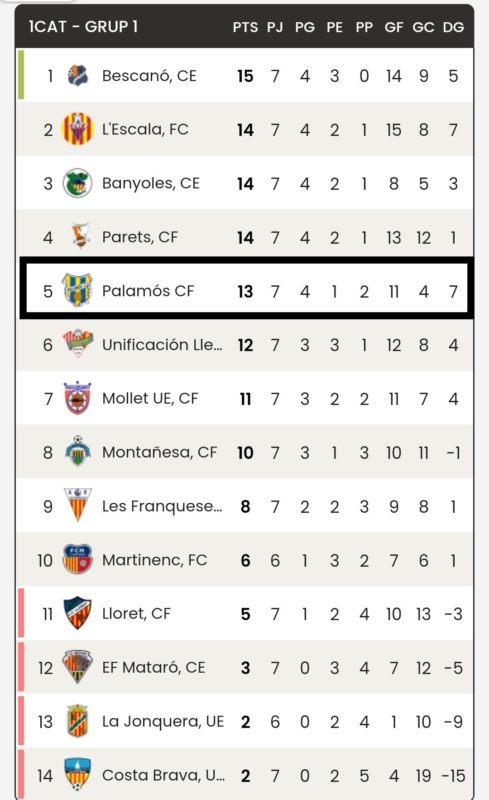Click the La Jonquera, UE crest
Screen dimensions: 489x800
[78, 720]
